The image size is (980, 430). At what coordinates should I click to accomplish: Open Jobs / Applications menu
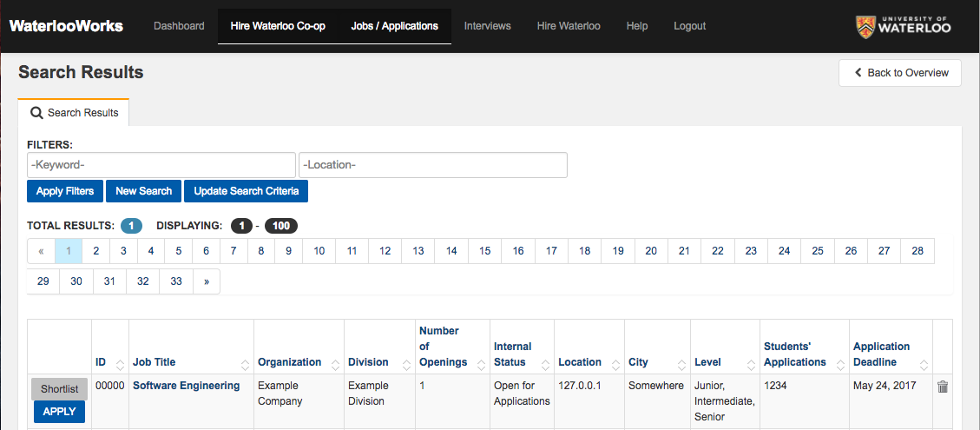394,26
